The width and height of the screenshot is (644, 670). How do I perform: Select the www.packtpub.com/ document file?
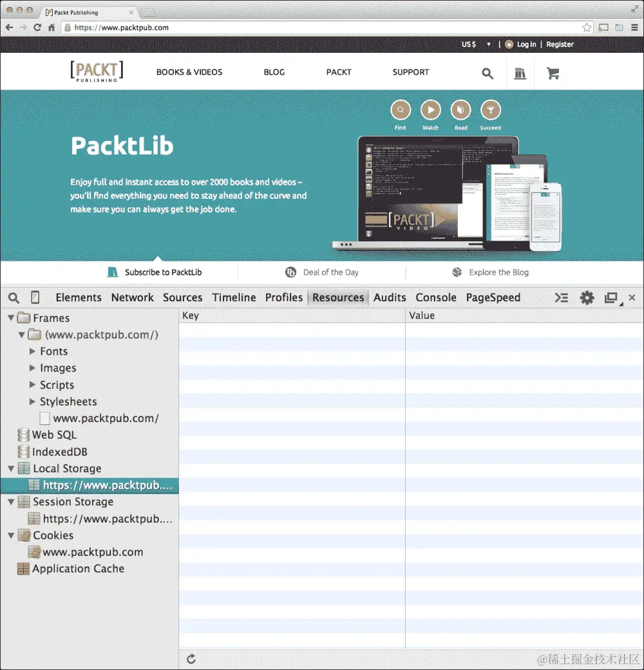pyautogui.click(x=99, y=418)
